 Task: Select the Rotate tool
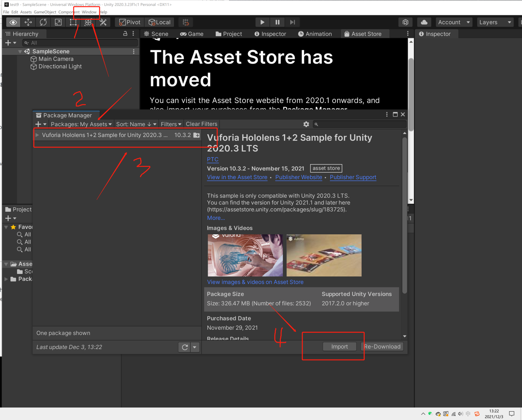coord(43,22)
